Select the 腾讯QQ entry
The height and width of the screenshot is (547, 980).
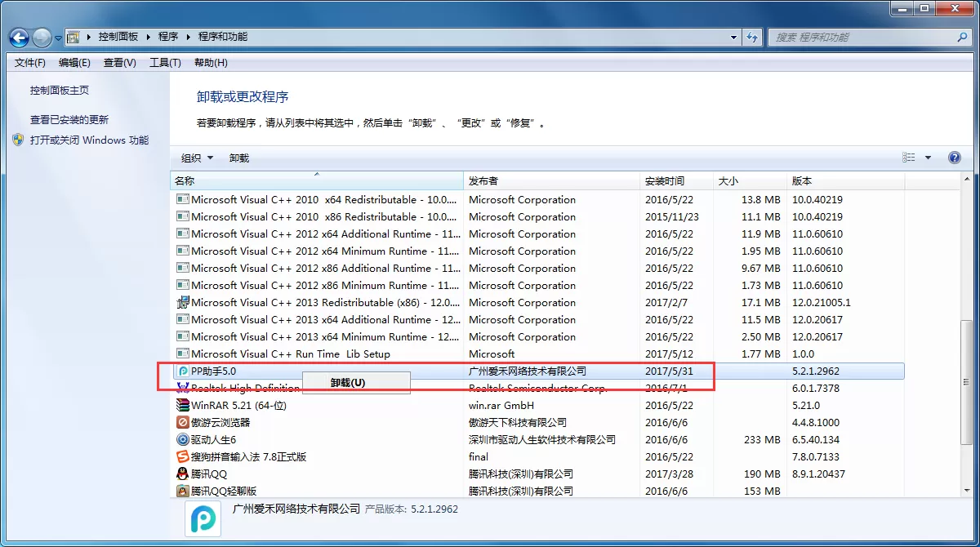click(x=209, y=474)
